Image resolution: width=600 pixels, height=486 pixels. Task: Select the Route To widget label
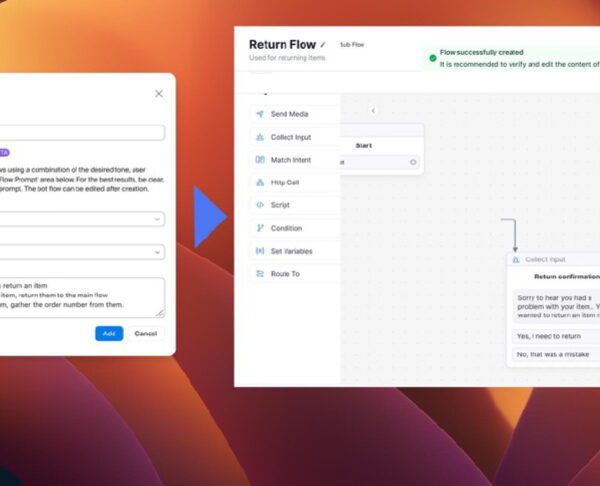(x=285, y=274)
